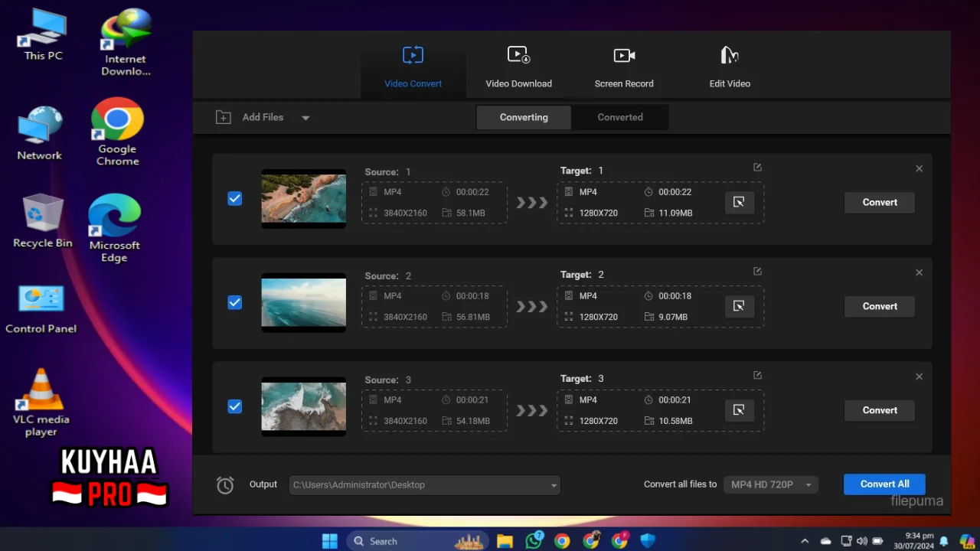Open the Target 1 output settings icon
The image size is (980, 551).
pyautogui.click(x=739, y=202)
